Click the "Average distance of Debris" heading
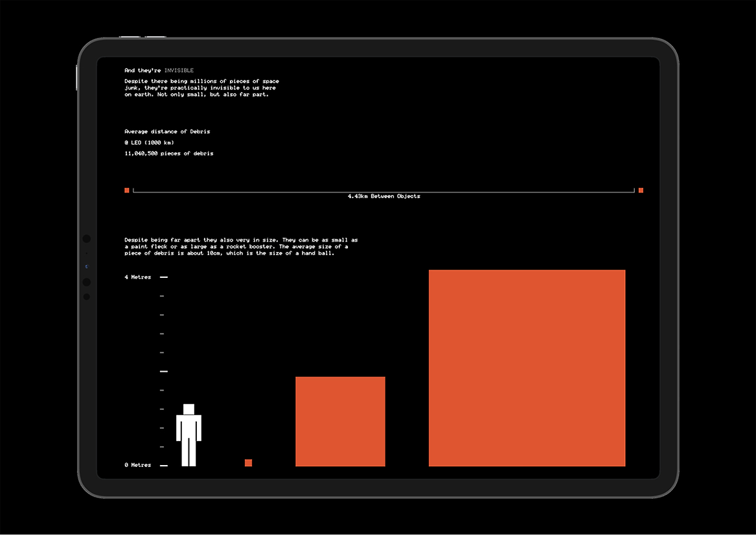The width and height of the screenshot is (756, 535). click(x=167, y=131)
